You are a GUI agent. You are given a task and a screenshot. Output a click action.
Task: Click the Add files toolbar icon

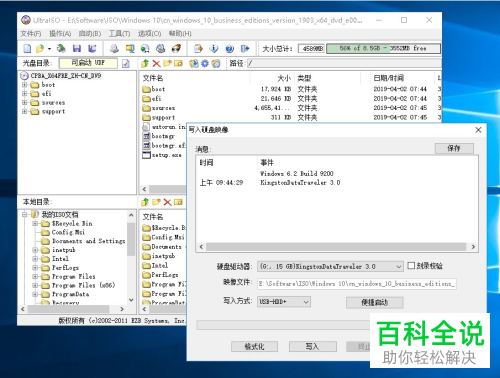(198, 49)
